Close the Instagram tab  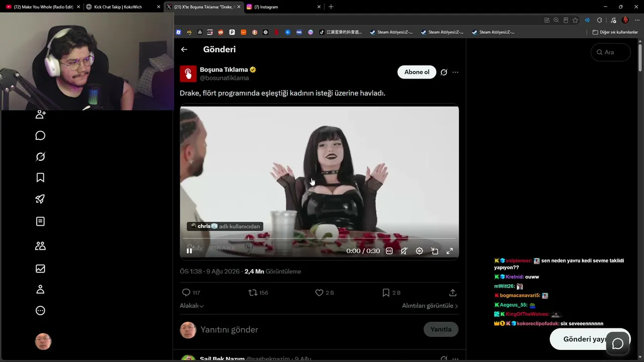click(x=319, y=7)
